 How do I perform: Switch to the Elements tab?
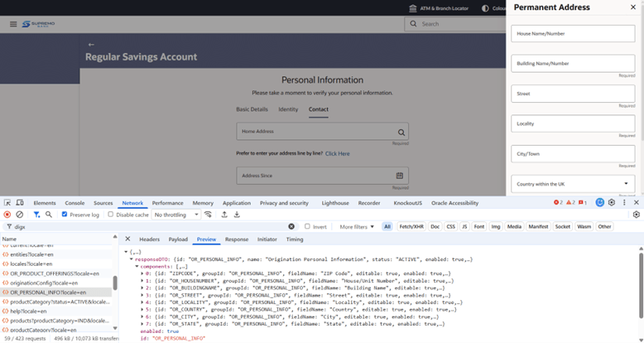click(45, 203)
